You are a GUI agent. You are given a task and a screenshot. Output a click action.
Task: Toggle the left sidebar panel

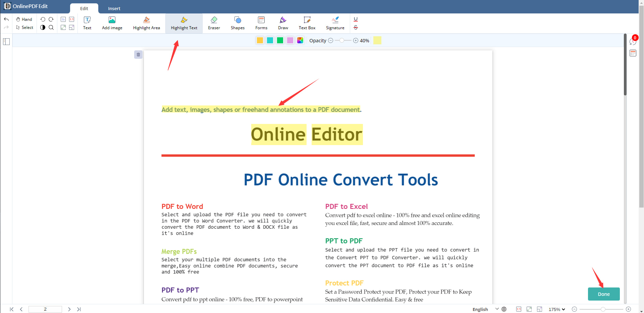6,42
